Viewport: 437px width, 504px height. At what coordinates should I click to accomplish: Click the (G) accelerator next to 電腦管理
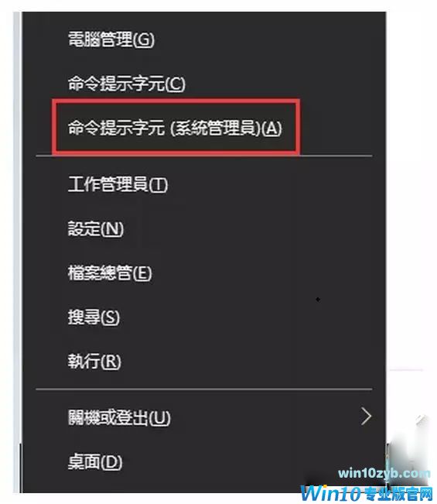144,39
